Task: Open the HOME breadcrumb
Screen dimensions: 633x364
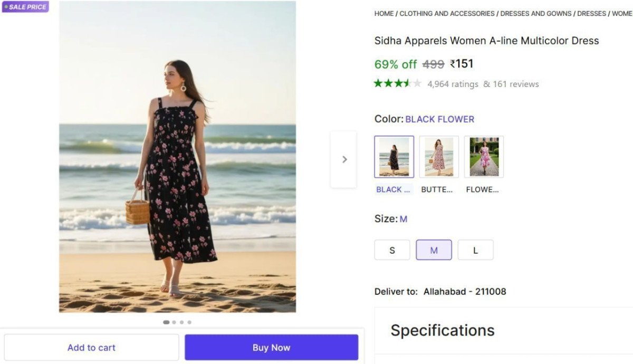Action: pyautogui.click(x=383, y=13)
